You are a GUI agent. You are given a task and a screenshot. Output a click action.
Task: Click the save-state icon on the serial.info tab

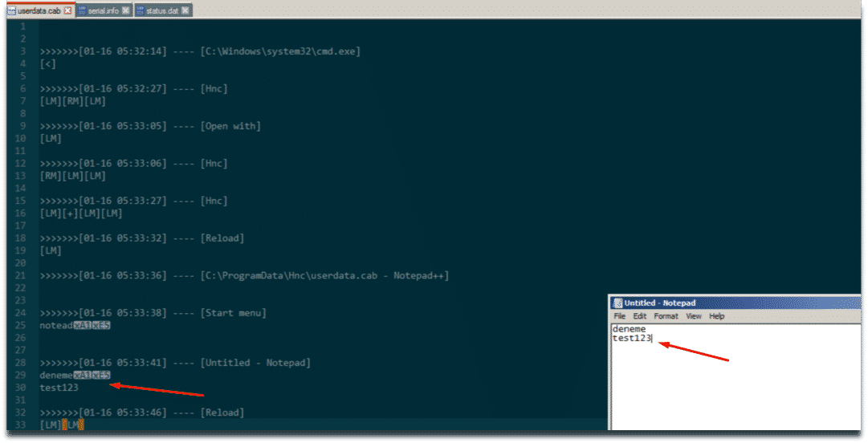pyautogui.click(x=82, y=10)
